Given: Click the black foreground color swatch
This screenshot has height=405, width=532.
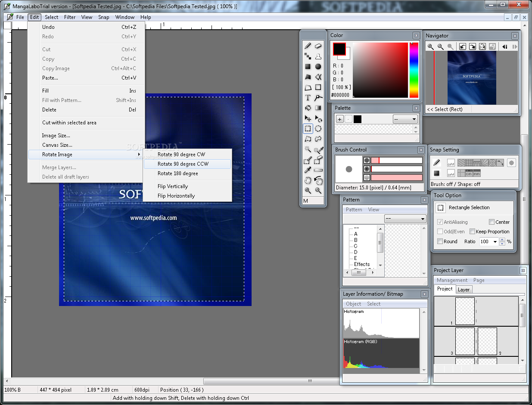Looking at the screenshot, I should pyautogui.click(x=339, y=49).
